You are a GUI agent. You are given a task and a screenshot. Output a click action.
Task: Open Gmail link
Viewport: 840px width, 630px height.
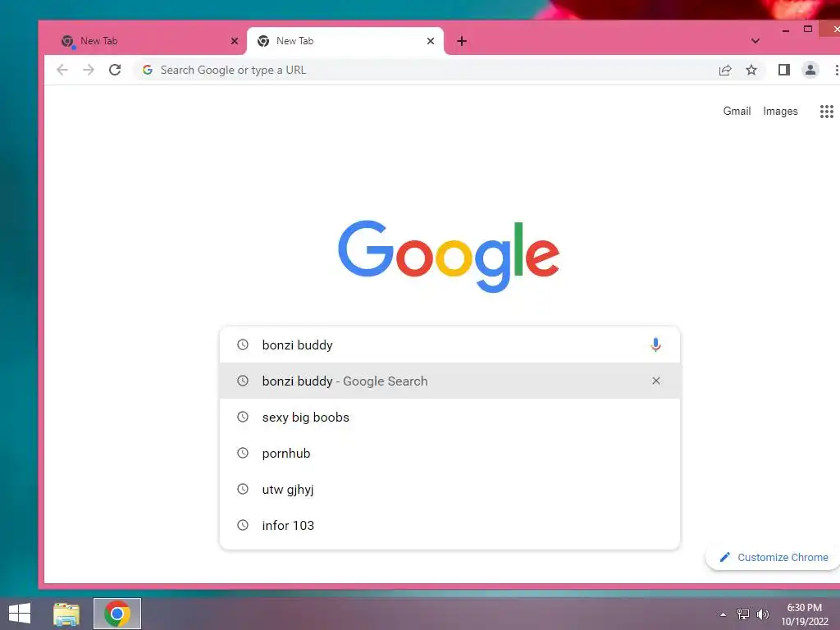coord(737,111)
